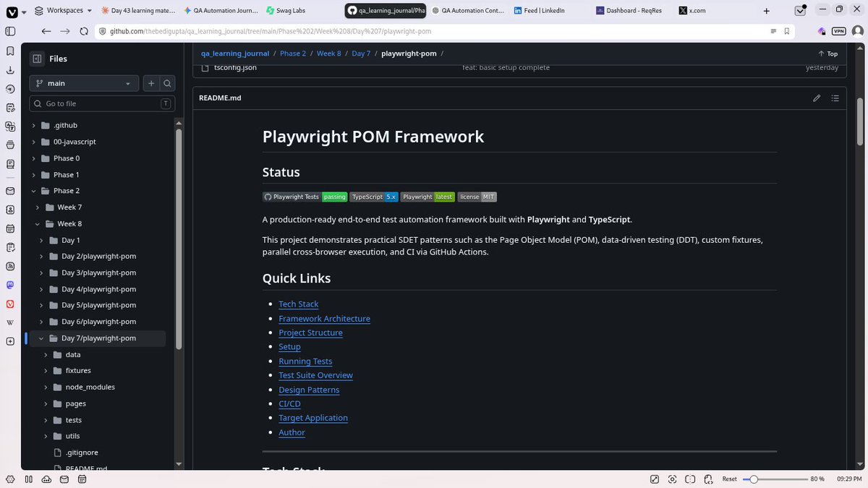
Task: Open the sync cloud status icon
Action: (x=46, y=479)
